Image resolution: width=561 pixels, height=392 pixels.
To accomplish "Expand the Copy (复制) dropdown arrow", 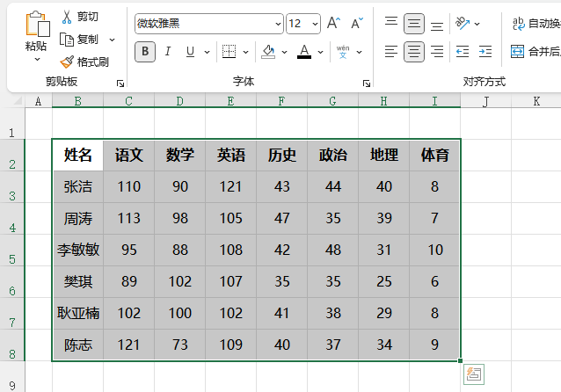I will click(x=112, y=40).
